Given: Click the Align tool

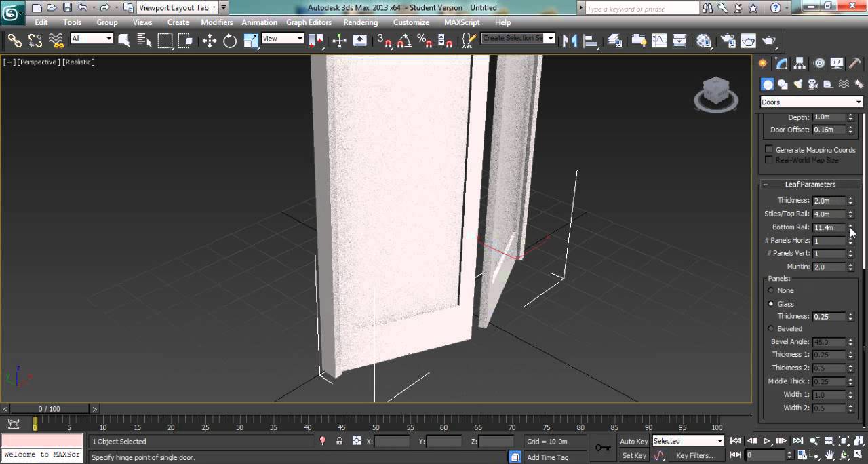Looking at the screenshot, I should [590, 41].
